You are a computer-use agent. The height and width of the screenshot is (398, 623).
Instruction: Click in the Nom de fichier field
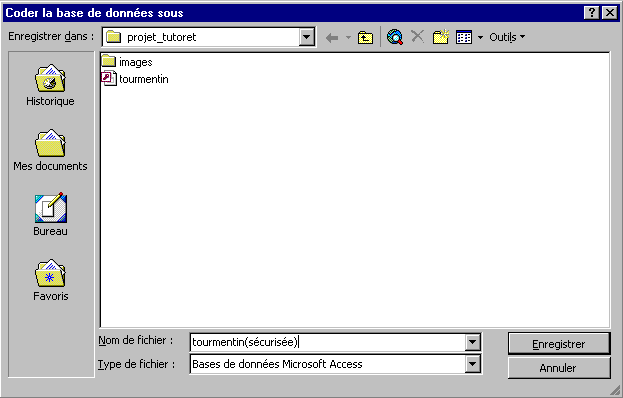tap(328, 342)
